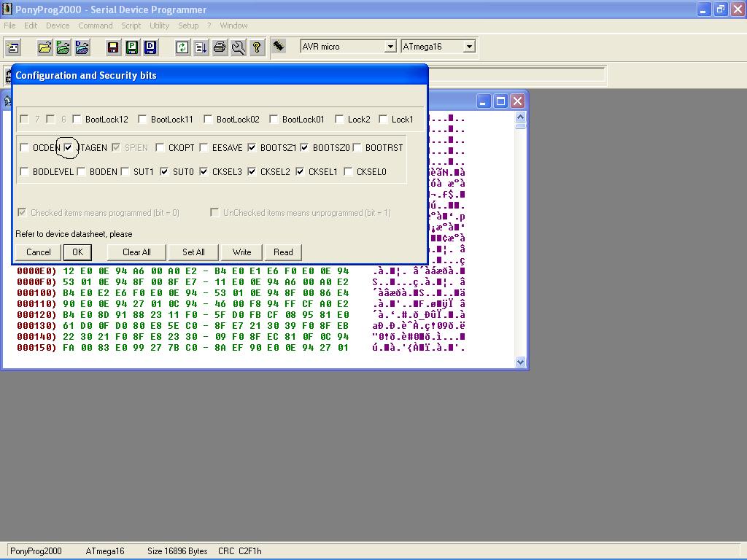The width and height of the screenshot is (747, 560).
Task: Check the CKOPT fuse bit
Action: click(x=160, y=147)
